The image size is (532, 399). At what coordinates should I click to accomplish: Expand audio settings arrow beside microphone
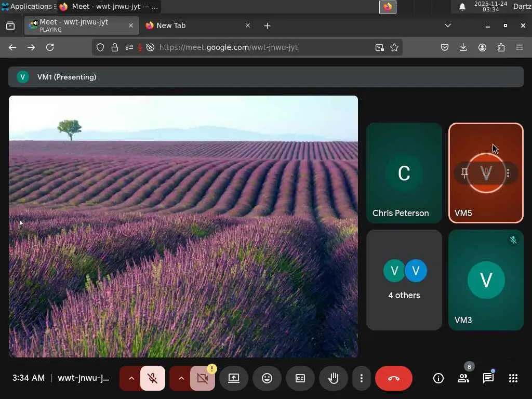point(131,378)
